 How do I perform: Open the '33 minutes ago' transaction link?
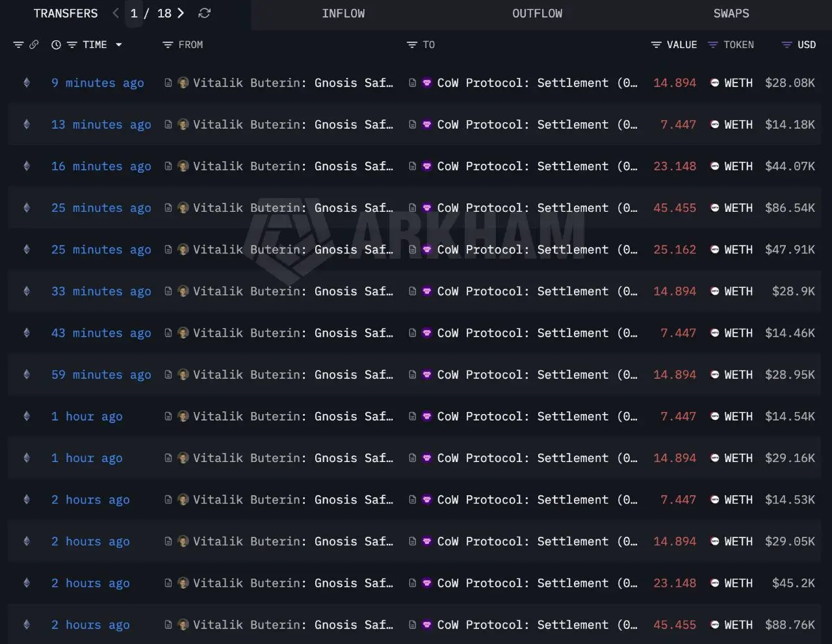[x=101, y=291]
